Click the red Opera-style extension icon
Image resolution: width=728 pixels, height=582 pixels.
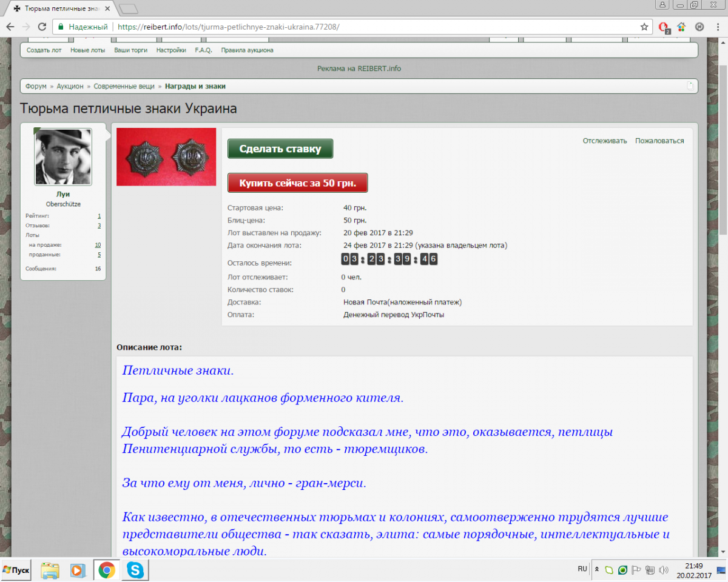coord(664,27)
